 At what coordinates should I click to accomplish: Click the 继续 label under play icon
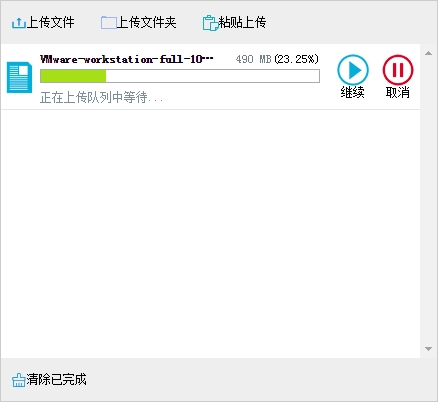click(x=352, y=92)
